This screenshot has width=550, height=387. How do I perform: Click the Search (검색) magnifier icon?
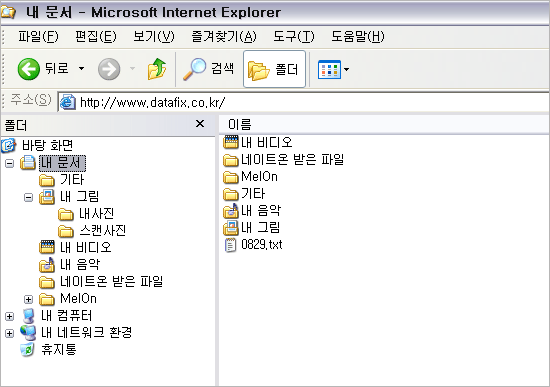[x=194, y=69]
